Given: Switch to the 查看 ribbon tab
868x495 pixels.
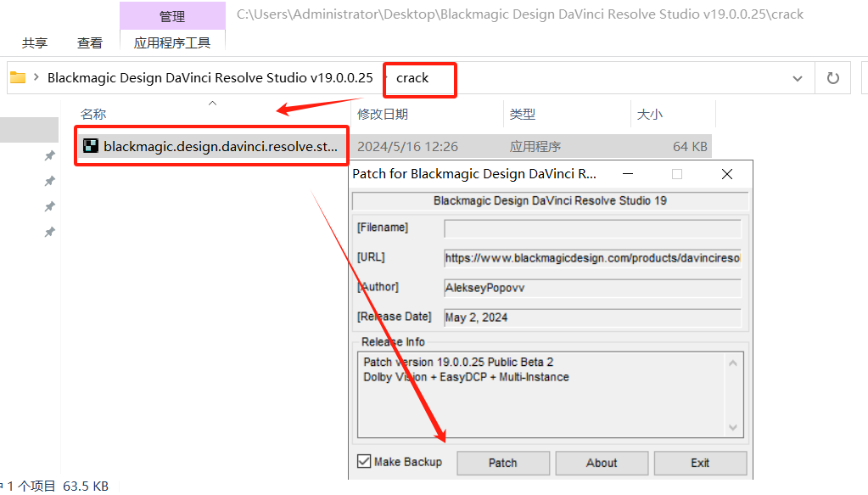Looking at the screenshot, I should [x=89, y=42].
